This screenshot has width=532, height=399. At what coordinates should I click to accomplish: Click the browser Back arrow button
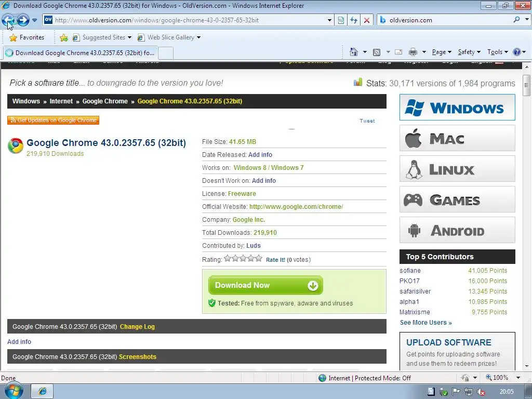coord(8,20)
